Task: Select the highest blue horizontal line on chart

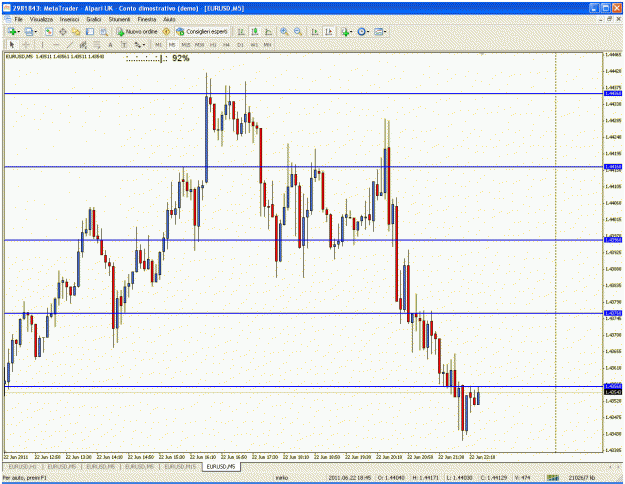Action: [303, 94]
